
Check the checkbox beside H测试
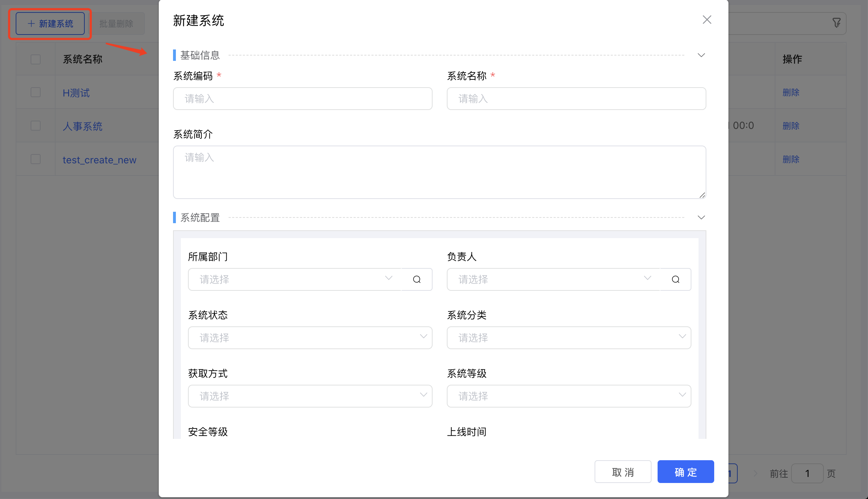tap(35, 92)
